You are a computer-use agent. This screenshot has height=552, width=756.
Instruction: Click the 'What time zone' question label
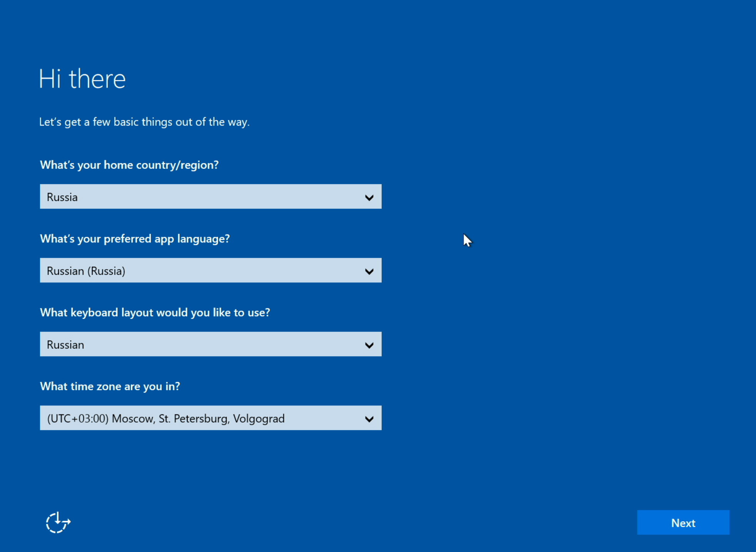tap(110, 386)
